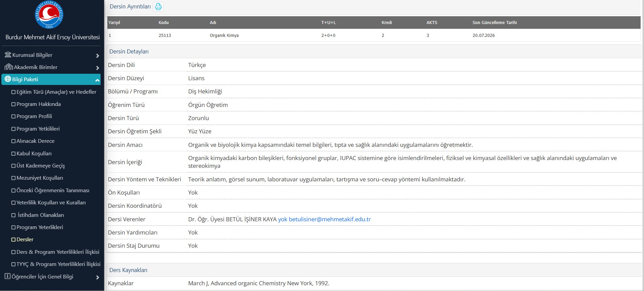Select the highlighted Dersler item
This screenshot has width=644, height=291.
(25, 239)
